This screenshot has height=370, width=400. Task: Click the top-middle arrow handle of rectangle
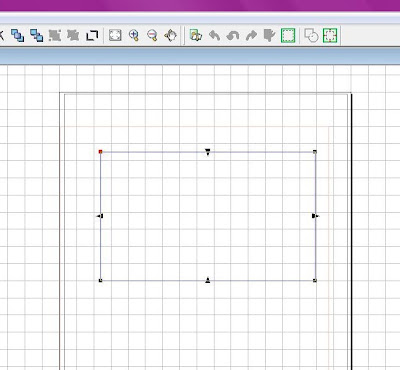coord(208,152)
